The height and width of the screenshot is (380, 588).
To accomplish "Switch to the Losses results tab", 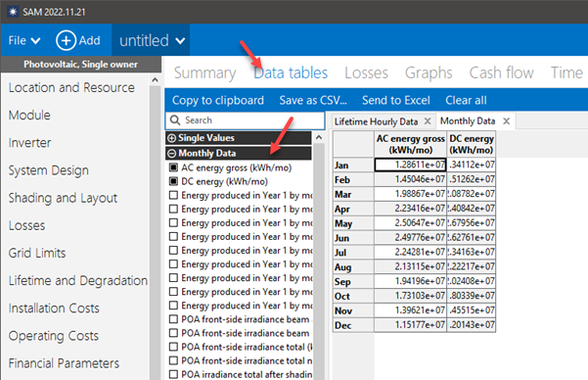I will coord(366,72).
